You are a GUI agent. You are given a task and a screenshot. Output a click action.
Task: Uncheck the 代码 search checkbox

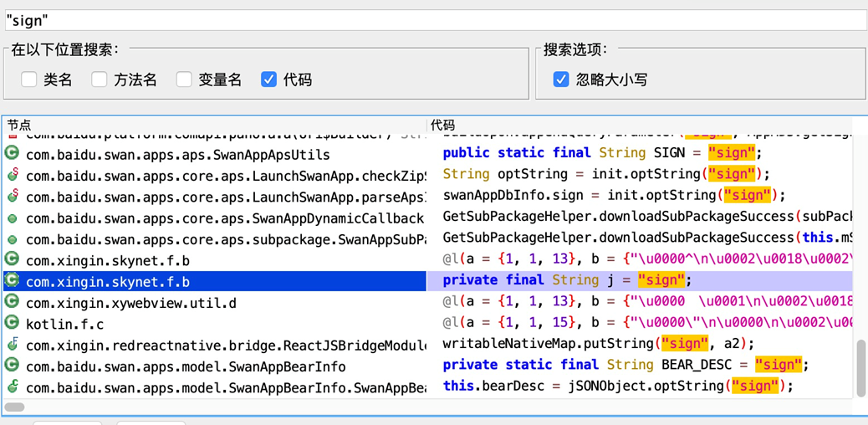(268, 79)
